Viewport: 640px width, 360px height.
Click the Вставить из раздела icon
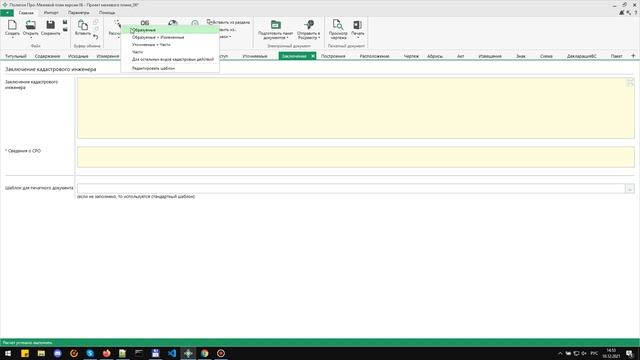click(x=209, y=22)
